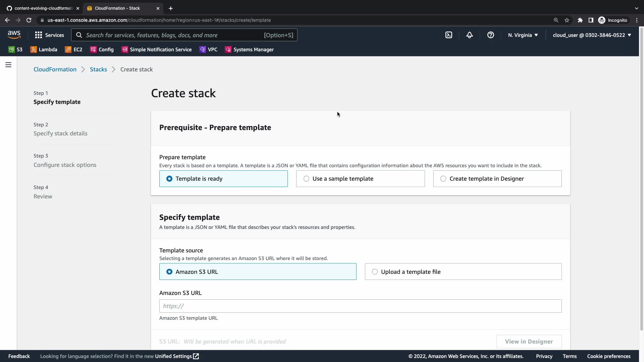Expand the browser tab search chevron
The height and width of the screenshot is (362, 644).
(636, 8)
